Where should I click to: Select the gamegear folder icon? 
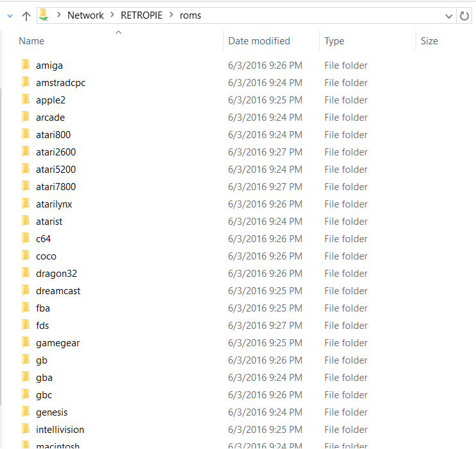coord(26,342)
